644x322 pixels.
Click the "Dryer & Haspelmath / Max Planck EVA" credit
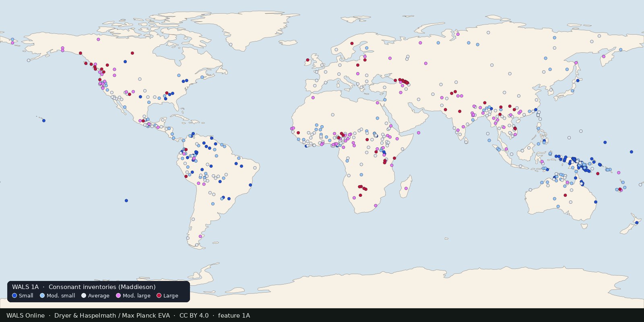click(x=112, y=316)
